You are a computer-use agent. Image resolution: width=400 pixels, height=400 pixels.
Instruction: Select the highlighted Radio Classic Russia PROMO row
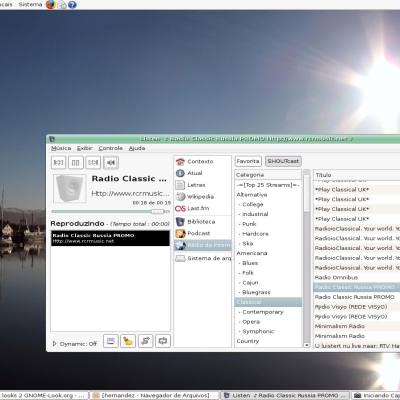click(x=357, y=287)
